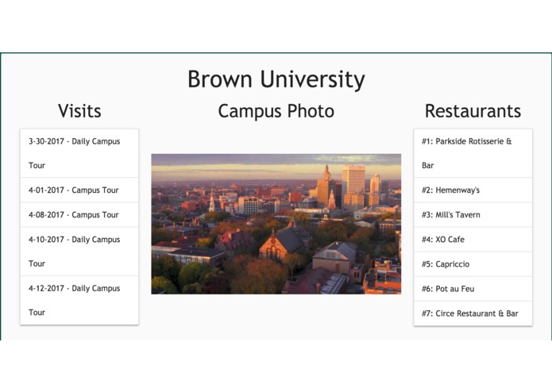Choose the 4-08-2017 Campus Tour visit
The image size is (552, 392).
(79, 215)
